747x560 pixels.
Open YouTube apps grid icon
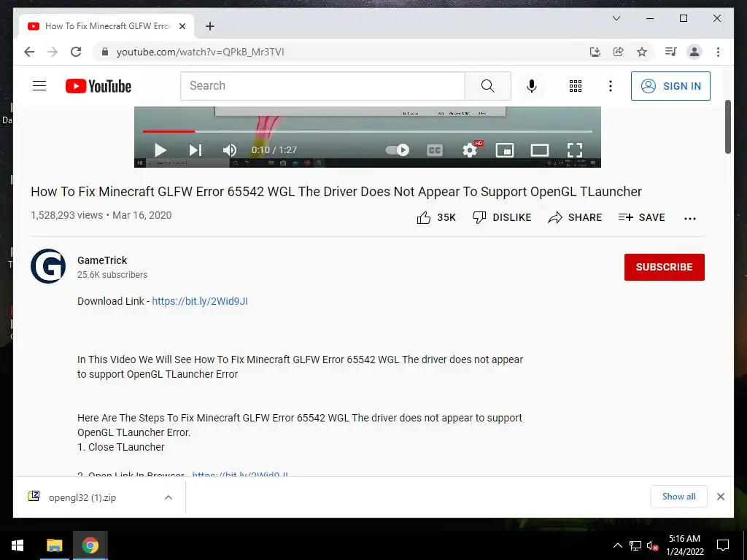tap(575, 86)
